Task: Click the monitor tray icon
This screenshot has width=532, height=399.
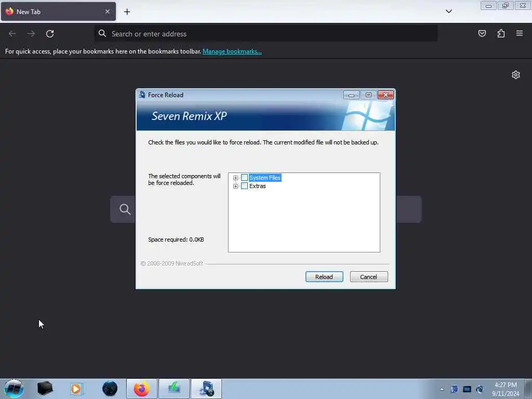Action: click(x=467, y=389)
